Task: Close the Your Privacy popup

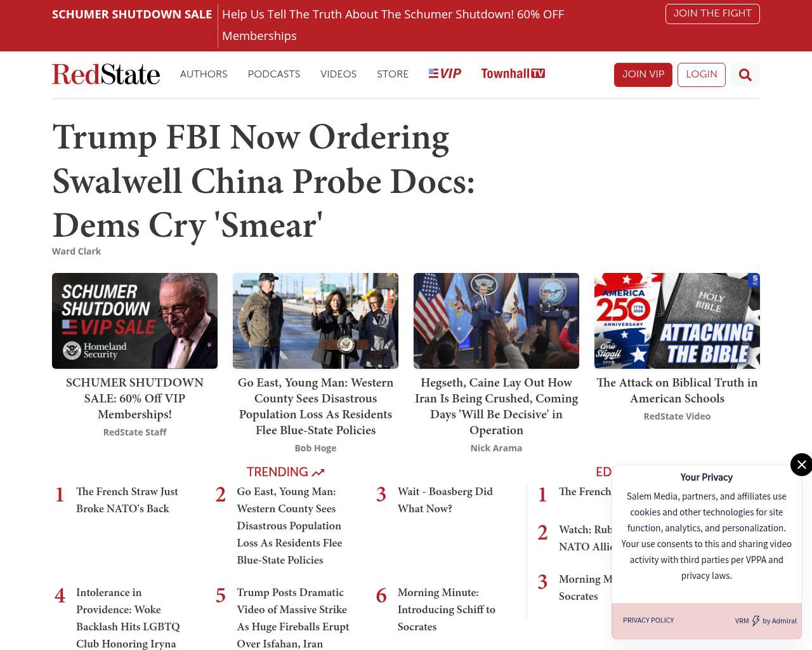Action: coord(801,465)
